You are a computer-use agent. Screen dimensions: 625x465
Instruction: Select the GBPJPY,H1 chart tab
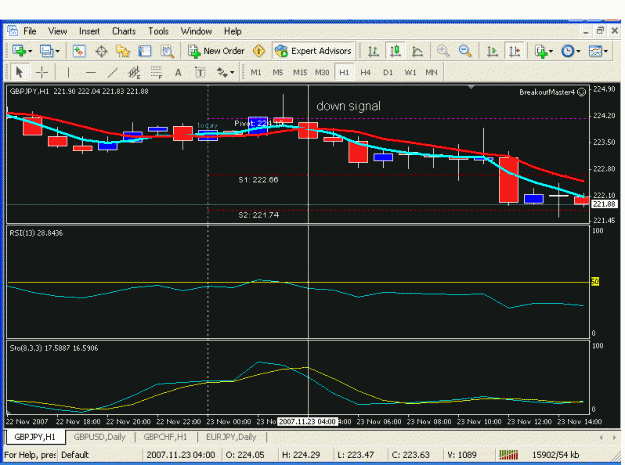[x=35, y=437]
